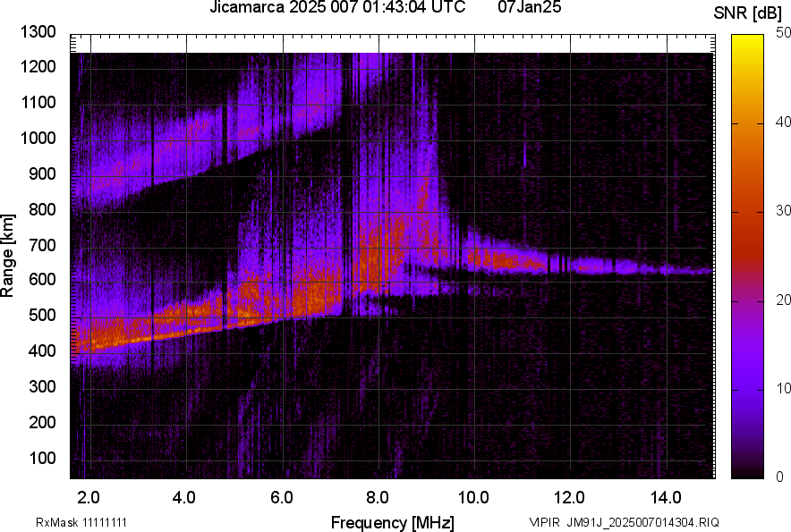Click the colorbar tick label '20'
Image resolution: width=791 pixels, height=532 pixels.
tap(783, 300)
